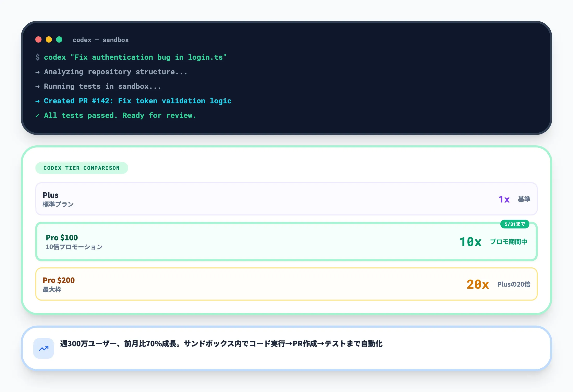This screenshot has height=392, width=573.
Task: Click the CODEX TIER COMPARISON badge
Action: coord(81,168)
